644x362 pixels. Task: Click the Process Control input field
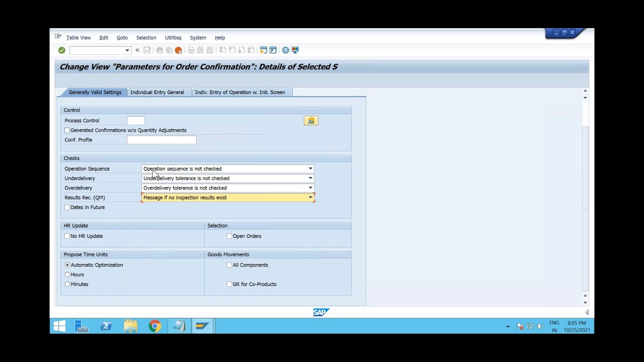coord(136,121)
